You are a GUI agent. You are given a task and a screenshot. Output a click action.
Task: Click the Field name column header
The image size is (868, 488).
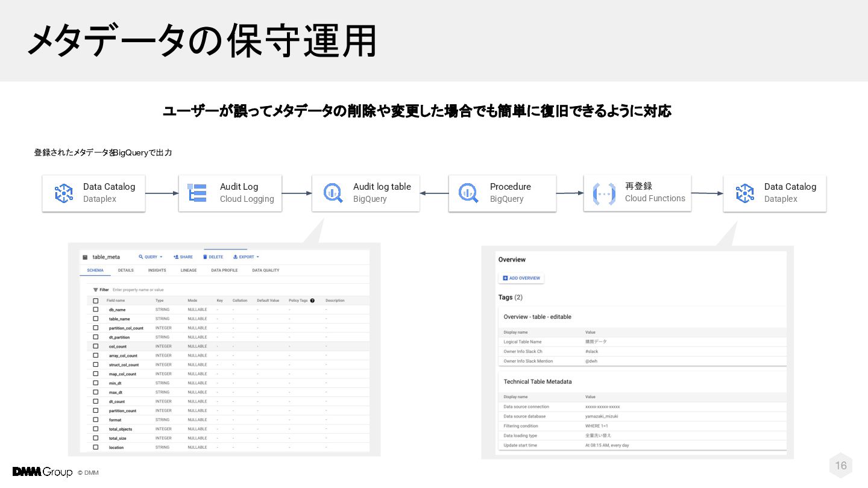tap(116, 301)
